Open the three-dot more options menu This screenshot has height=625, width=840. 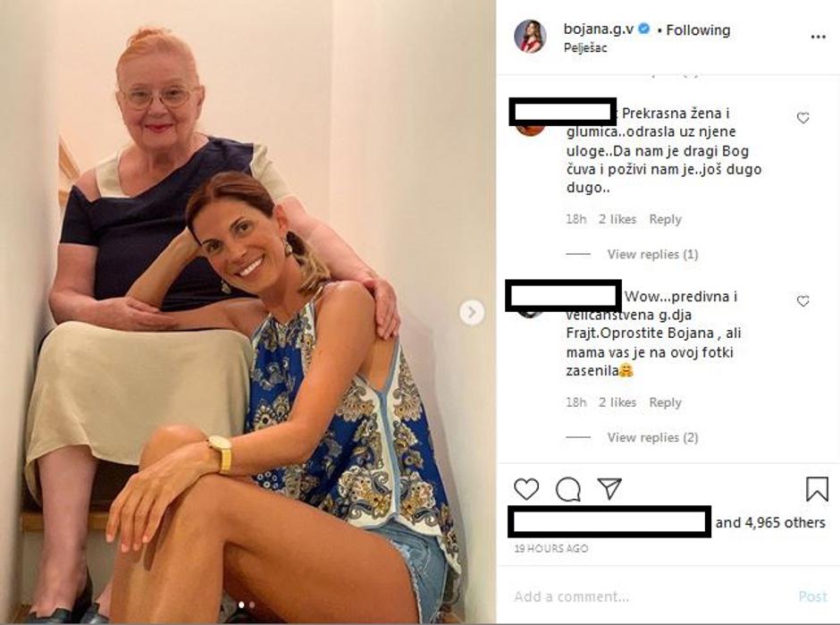(818, 38)
